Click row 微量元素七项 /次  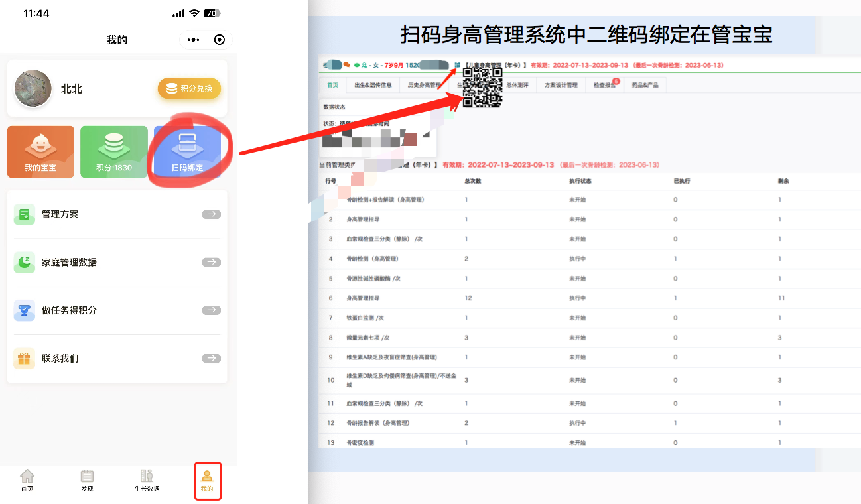(590, 338)
